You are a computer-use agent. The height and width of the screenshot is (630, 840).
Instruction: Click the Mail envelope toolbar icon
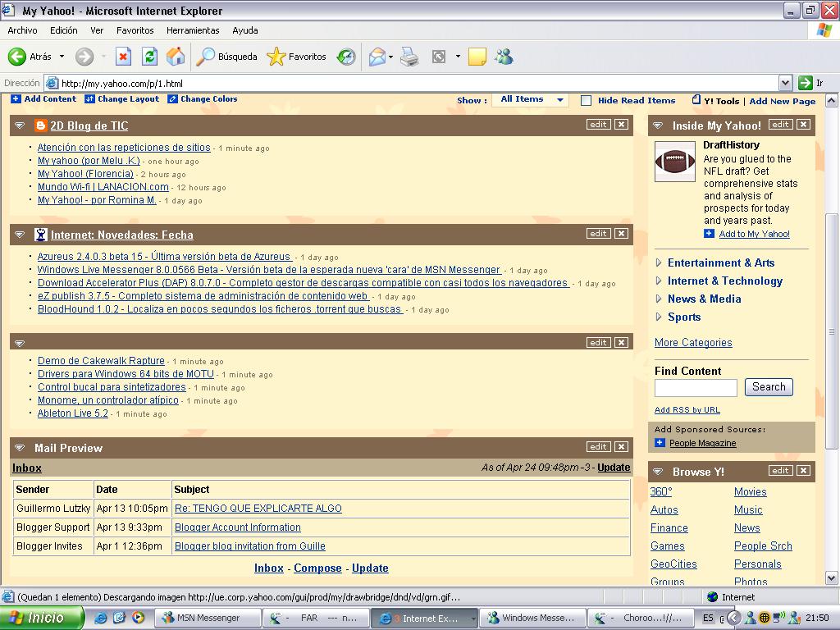tap(377, 57)
